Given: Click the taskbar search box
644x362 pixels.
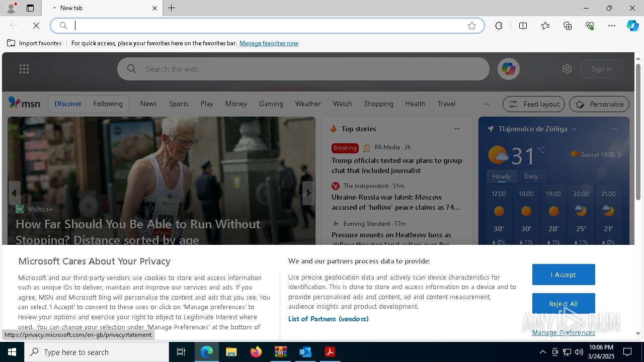Looking at the screenshot, I should [x=97, y=352].
